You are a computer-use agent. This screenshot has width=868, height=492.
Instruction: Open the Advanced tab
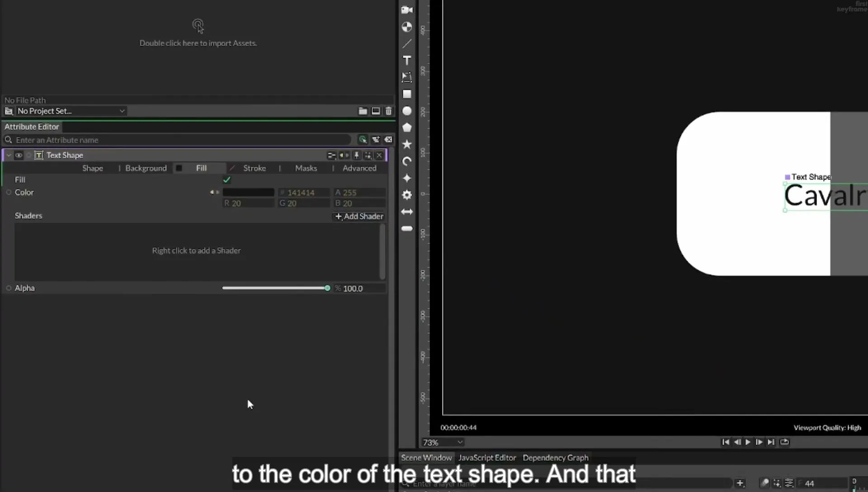359,168
